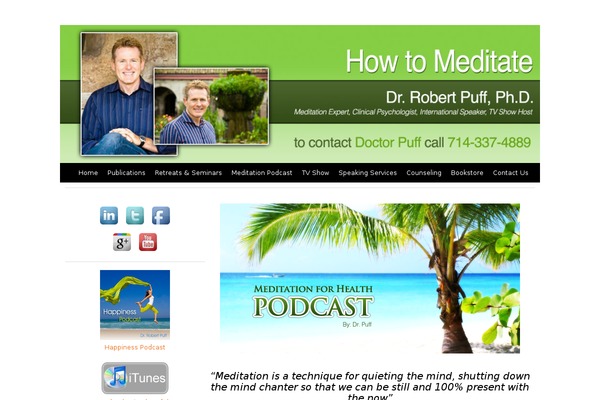Click Contact Us in navigation bar
This screenshot has width=600, height=400.
click(x=510, y=173)
